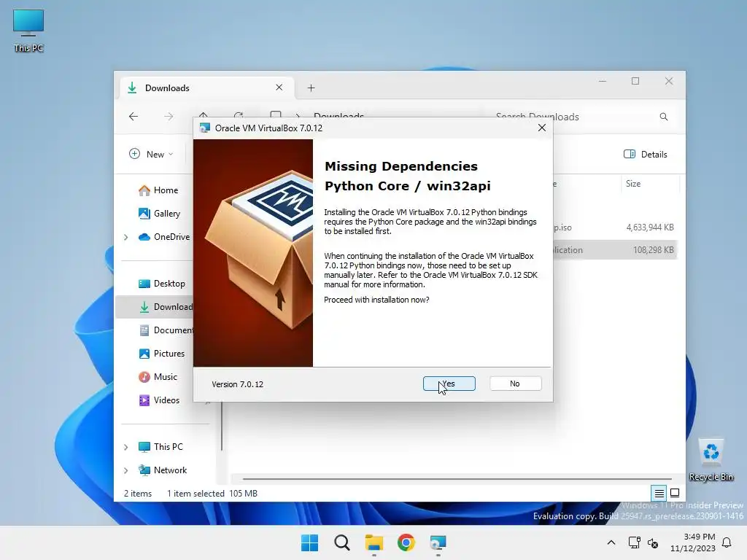The width and height of the screenshot is (747, 560).
Task: Add a new File Explorer tab
Action: (x=311, y=87)
